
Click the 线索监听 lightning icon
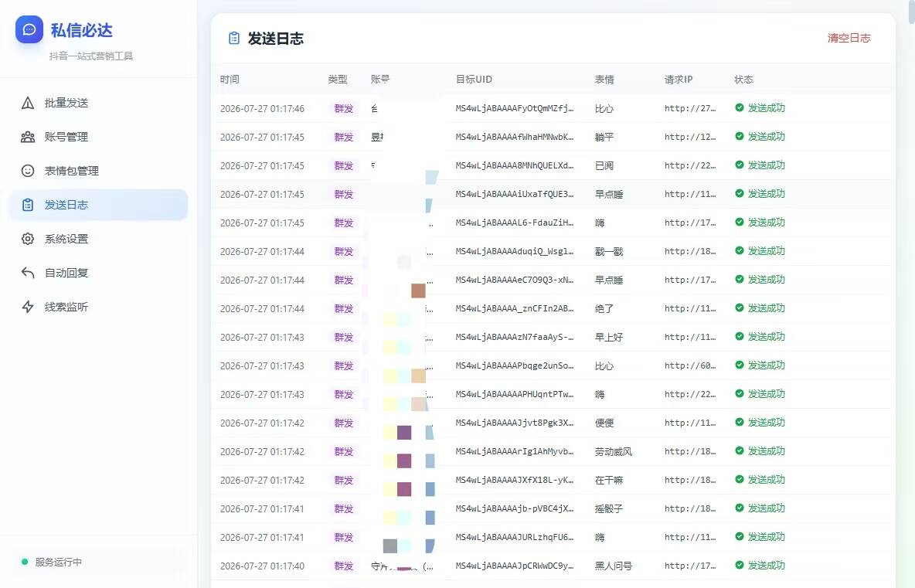[27, 307]
